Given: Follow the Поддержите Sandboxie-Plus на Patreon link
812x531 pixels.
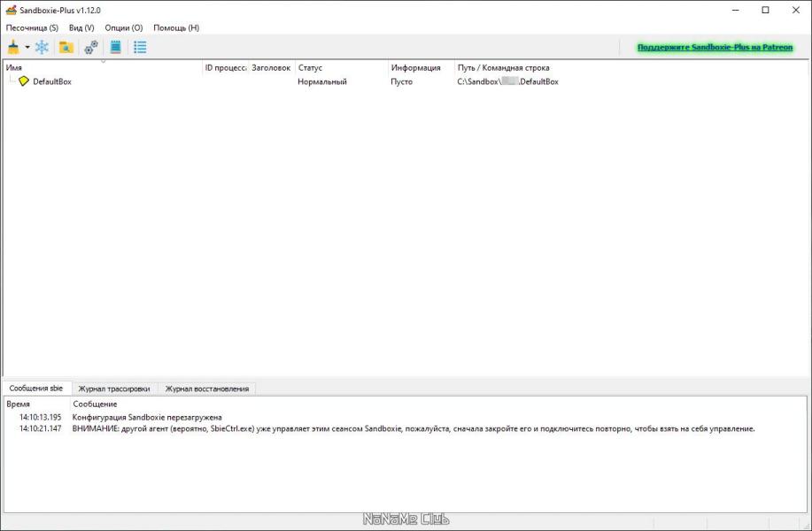Looking at the screenshot, I should [715, 47].
